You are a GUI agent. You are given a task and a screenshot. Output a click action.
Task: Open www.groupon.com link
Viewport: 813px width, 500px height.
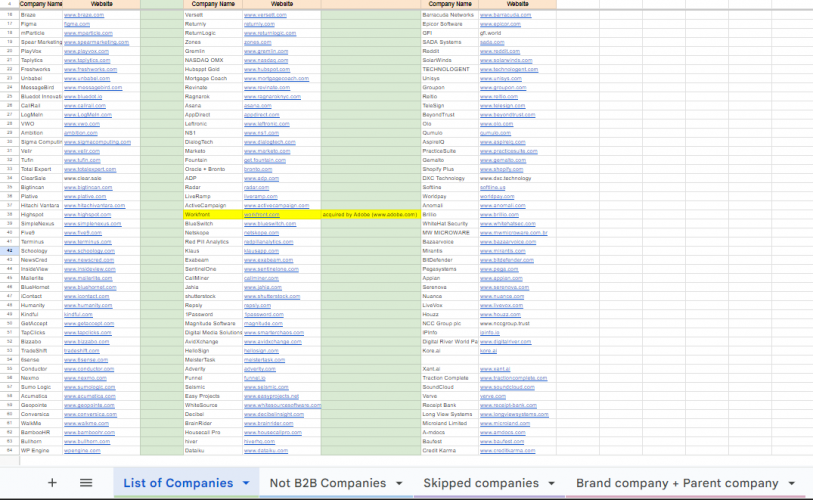pos(503,88)
